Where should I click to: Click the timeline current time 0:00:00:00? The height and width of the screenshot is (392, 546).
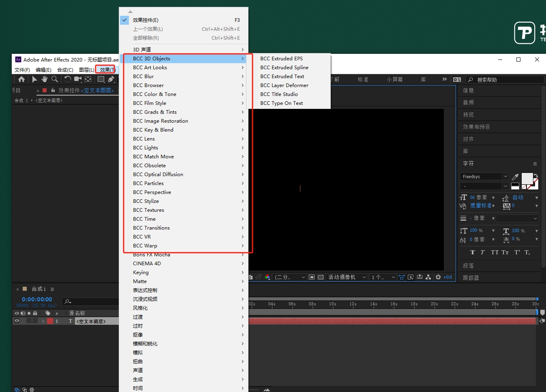click(x=37, y=299)
